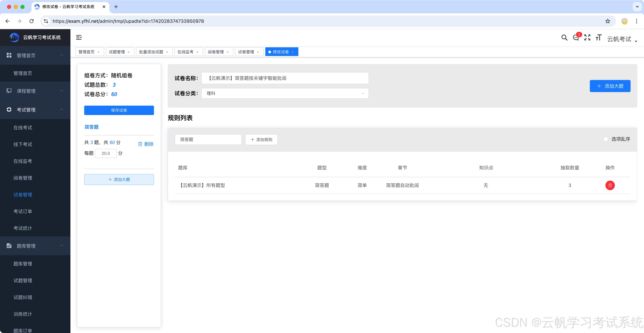Switch to the 试题管理 tab
The height and width of the screenshot is (333, 644).
pyautogui.click(x=117, y=52)
